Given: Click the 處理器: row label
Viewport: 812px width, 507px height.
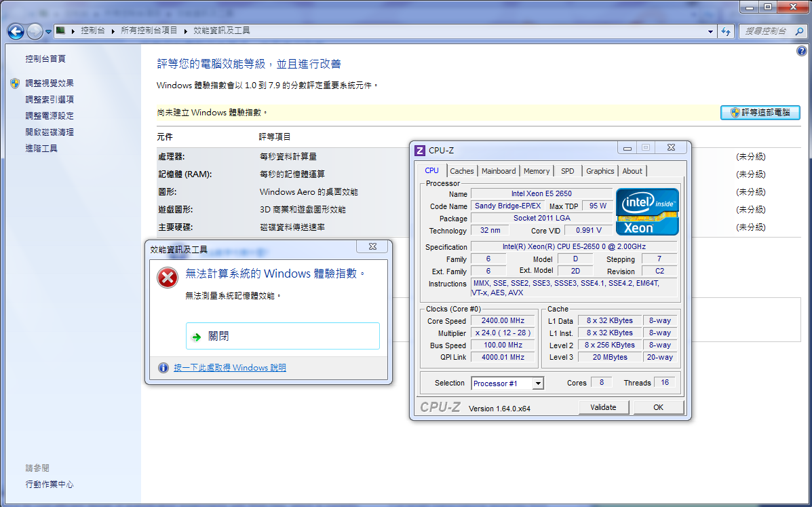Looking at the screenshot, I should pyautogui.click(x=172, y=156).
